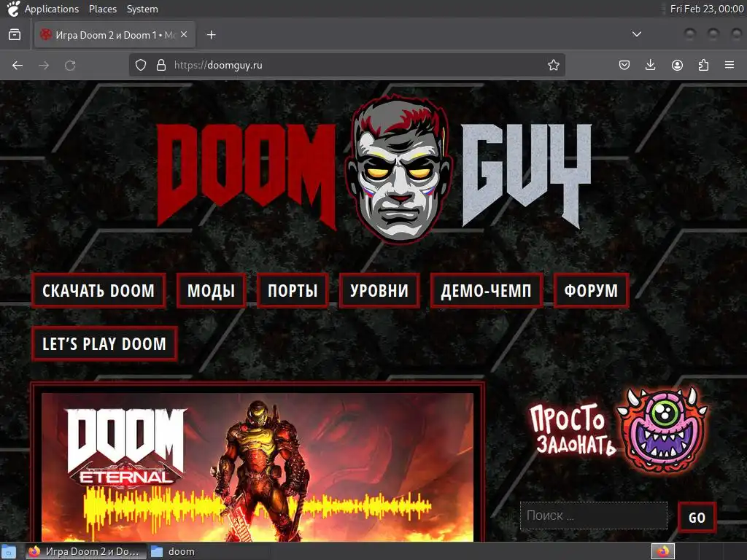Click the DOOM GUY site logo
The width and height of the screenshot is (747, 560).
374,171
